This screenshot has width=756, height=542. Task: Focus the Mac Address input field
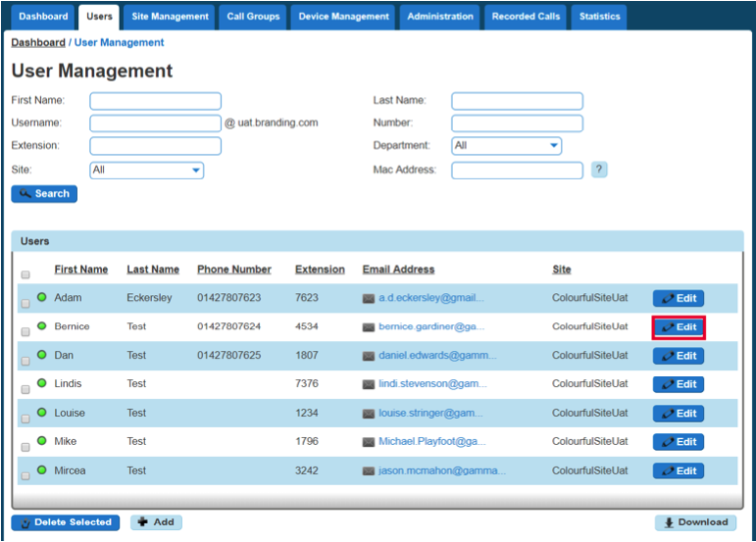(517, 171)
